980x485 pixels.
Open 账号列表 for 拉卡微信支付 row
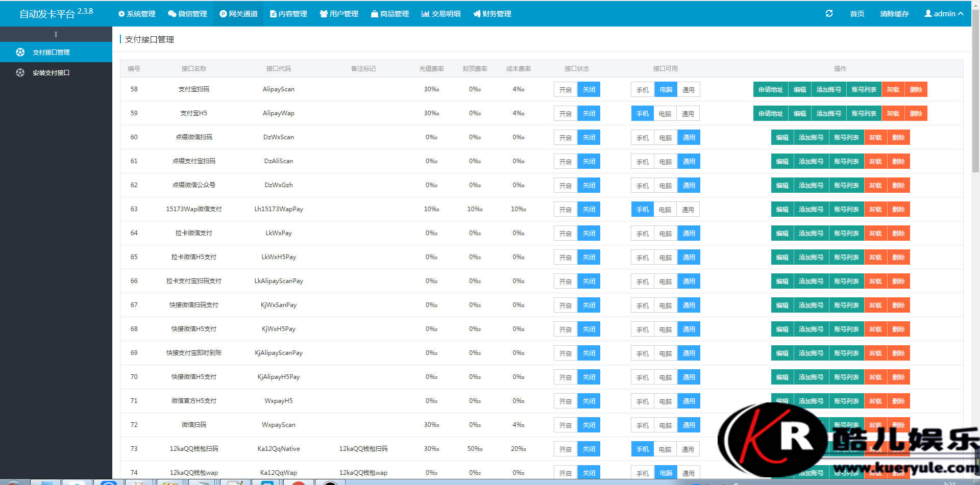click(x=846, y=233)
